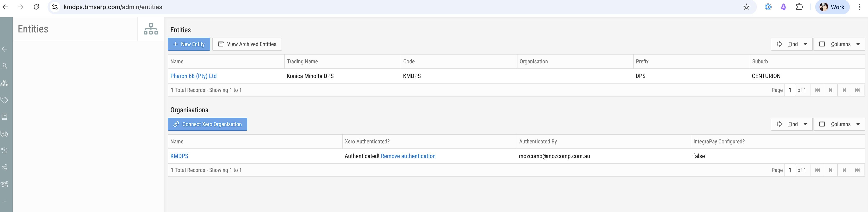Open the settings gears sidebar icon
This screenshot has width=868, height=212.
click(4, 184)
